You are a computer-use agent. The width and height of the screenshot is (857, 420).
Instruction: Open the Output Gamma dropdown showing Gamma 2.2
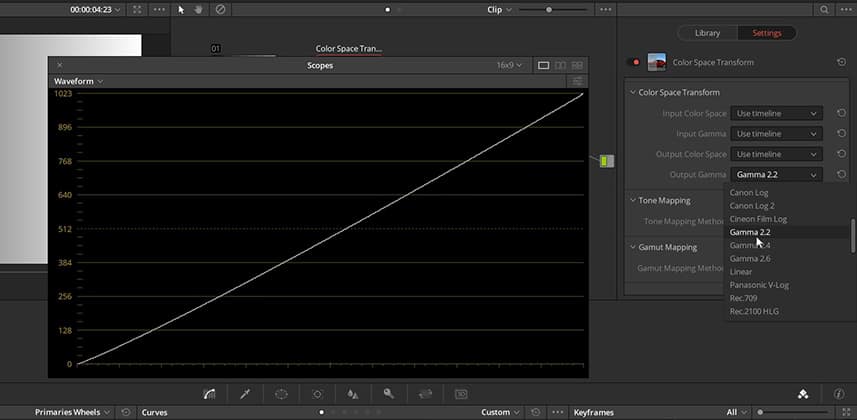776,174
